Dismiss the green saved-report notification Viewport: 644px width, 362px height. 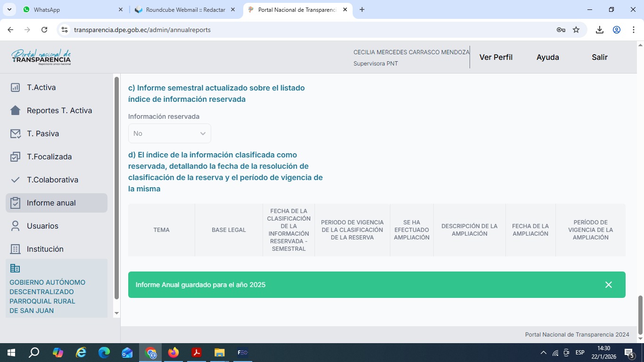(x=608, y=285)
